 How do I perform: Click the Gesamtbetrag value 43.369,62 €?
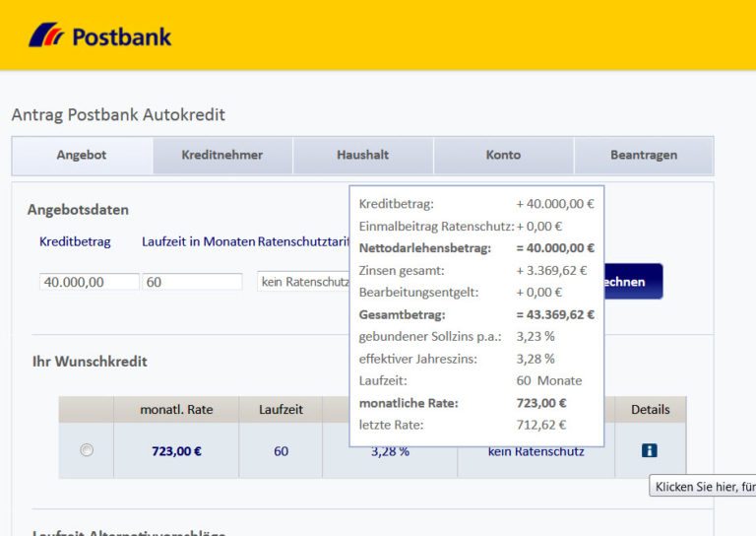click(555, 314)
